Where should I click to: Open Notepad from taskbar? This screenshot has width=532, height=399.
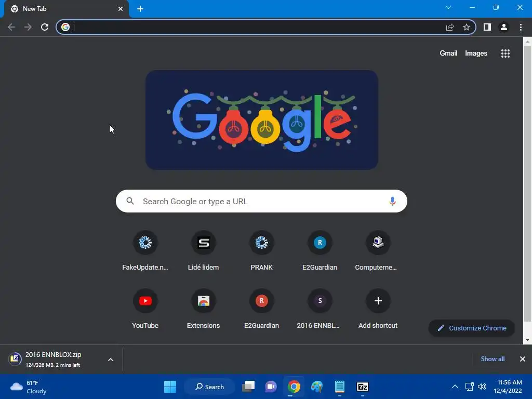coord(340,387)
